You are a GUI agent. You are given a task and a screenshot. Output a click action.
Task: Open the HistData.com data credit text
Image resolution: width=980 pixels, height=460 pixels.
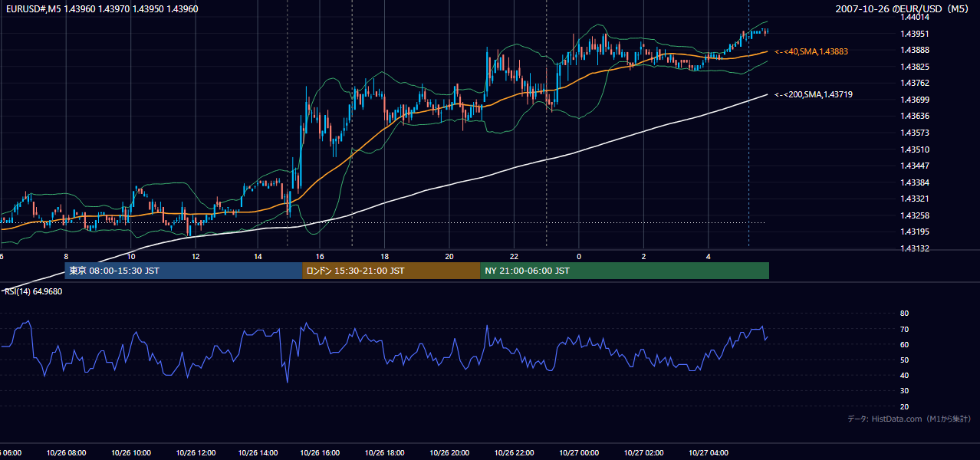pyautogui.click(x=909, y=419)
